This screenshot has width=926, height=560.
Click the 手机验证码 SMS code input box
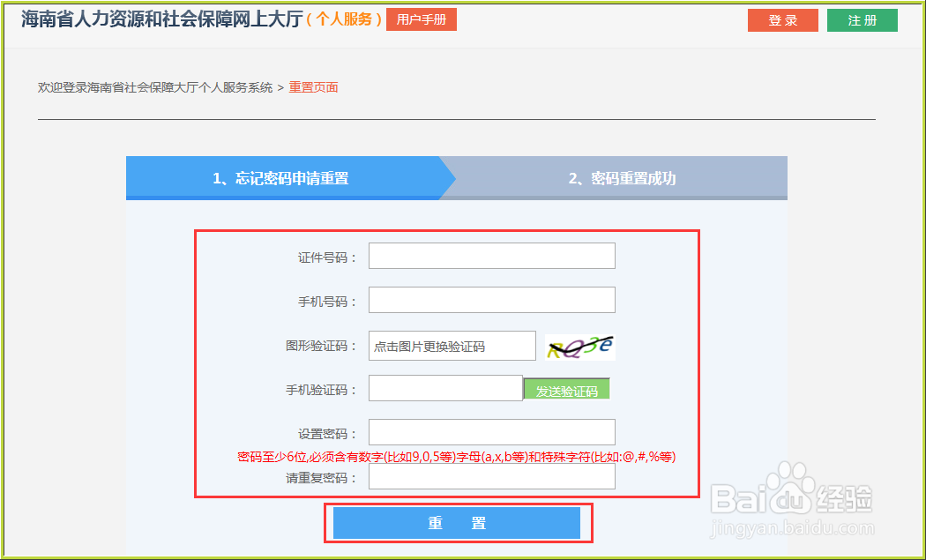point(445,388)
